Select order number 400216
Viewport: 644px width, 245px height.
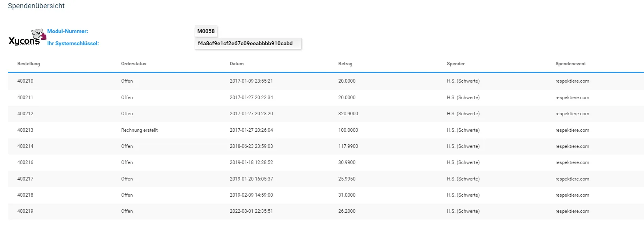coord(25,162)
